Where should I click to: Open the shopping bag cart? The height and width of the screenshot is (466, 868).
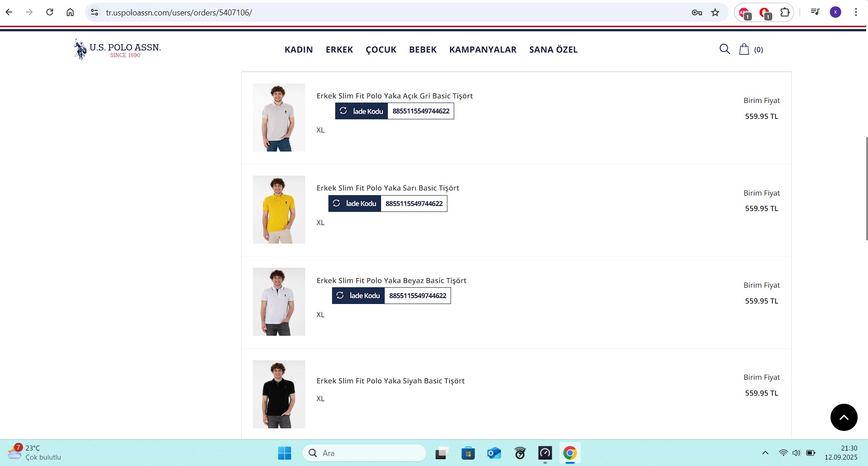pos(744,49)
